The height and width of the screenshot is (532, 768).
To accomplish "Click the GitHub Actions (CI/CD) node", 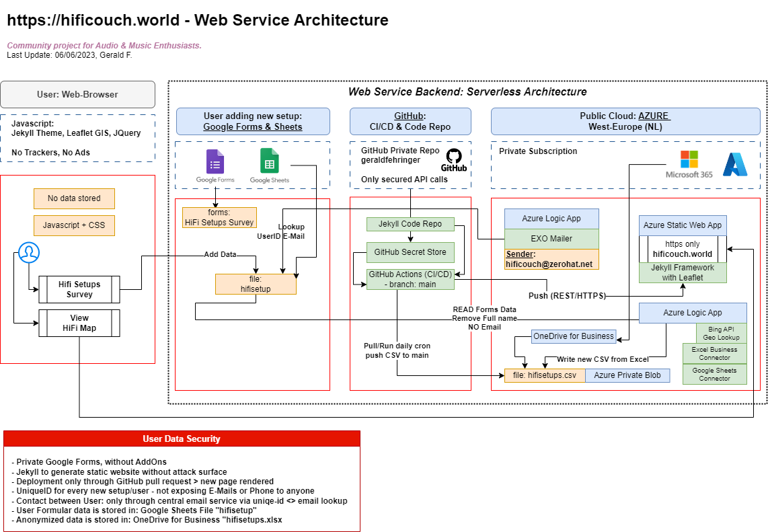I will [x=410, y=279].
